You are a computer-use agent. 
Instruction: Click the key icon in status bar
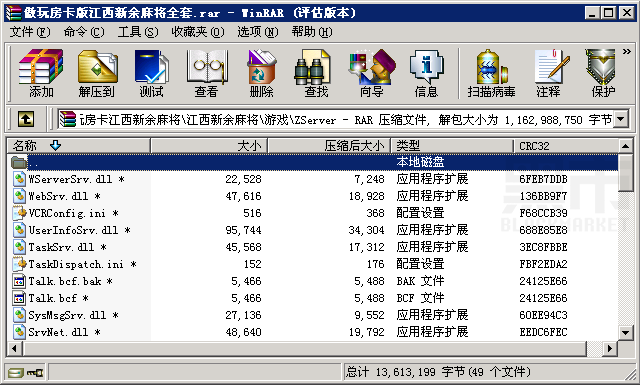35,372
